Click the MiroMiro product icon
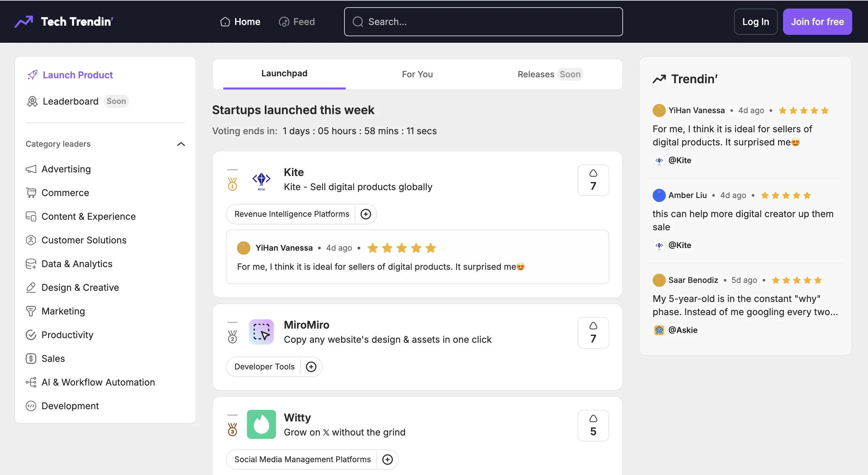This screenshot has width=868, height=475. [x=261, y=332]
